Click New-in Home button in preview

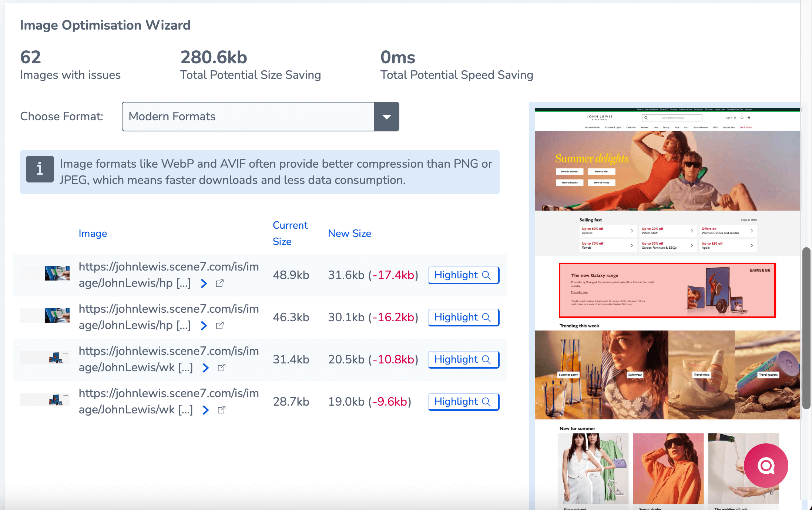coord(601,182)
